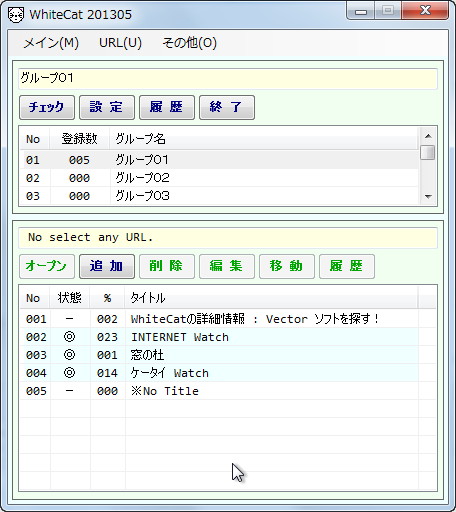The width and height of the screenshot is (456, 512).
Task: Click the チェック button
Action: pyautogui.click(x=47, y=107)
